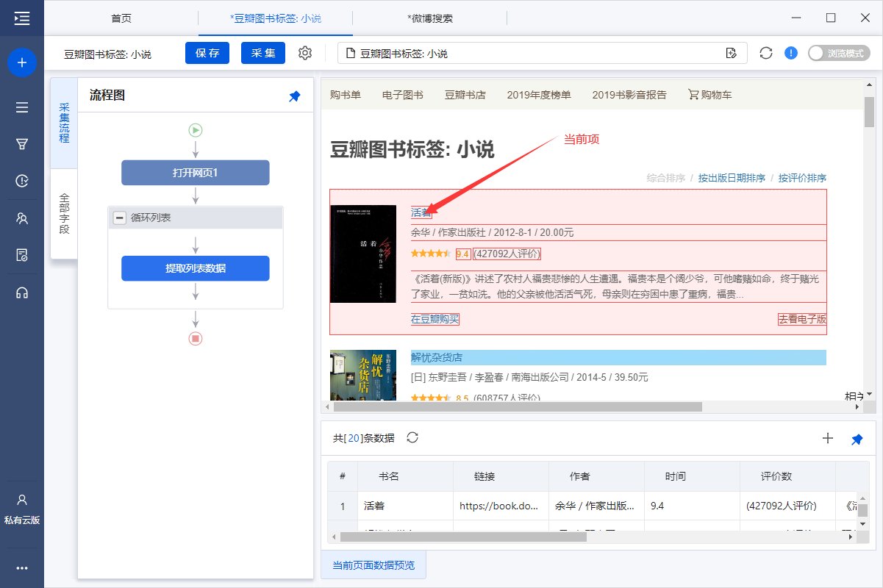Image resolution: width=883 pixels, height=588 pixels.
Task: Open the 2019书影音报告 nav item
Action: [629, 94]
